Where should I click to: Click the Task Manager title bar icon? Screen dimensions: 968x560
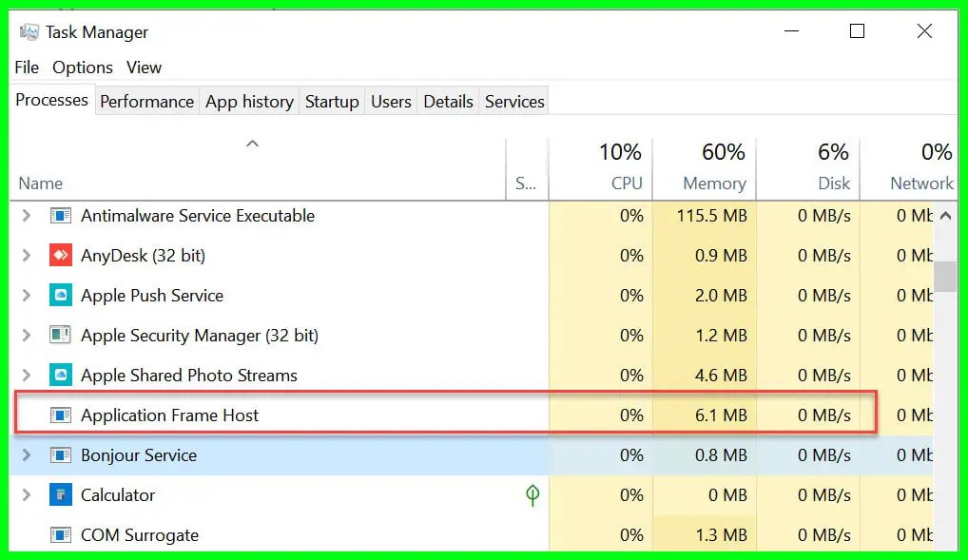[27, 31]
